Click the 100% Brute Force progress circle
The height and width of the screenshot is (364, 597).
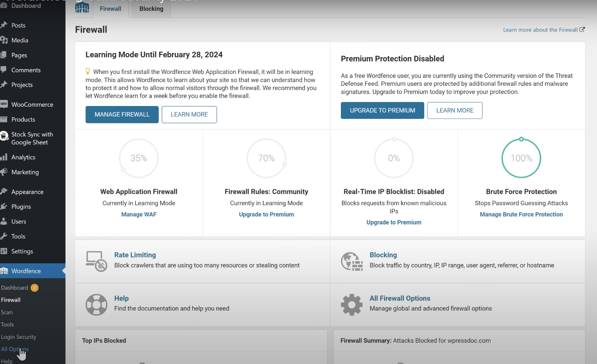521,158
